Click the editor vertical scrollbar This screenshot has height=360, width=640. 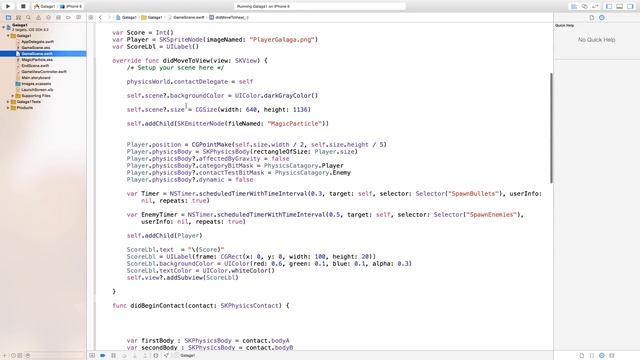coord(551,128)
